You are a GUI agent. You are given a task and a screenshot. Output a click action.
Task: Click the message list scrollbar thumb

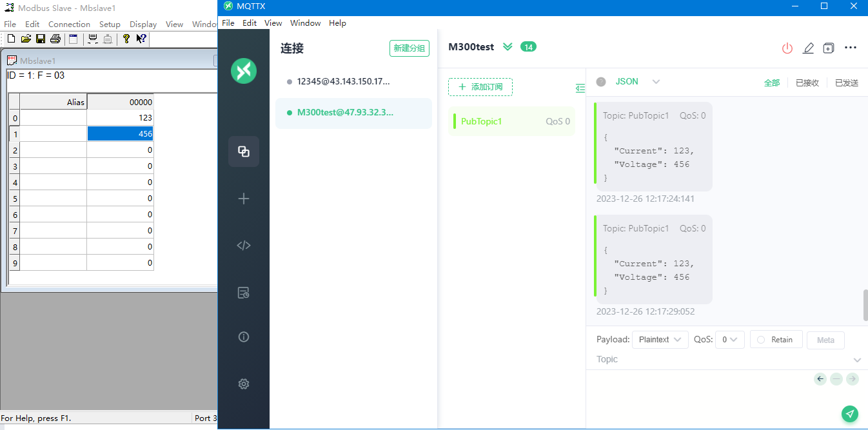point(865,305)
